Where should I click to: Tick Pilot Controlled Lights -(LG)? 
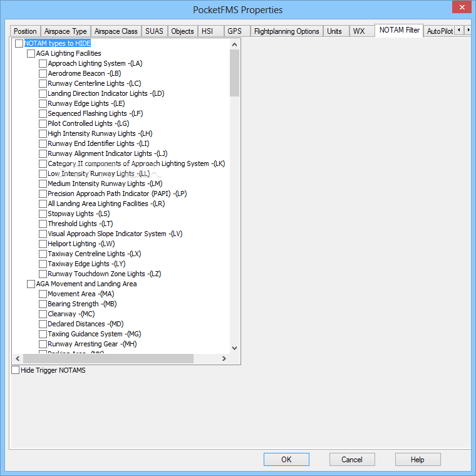click(x=43, y=123)
